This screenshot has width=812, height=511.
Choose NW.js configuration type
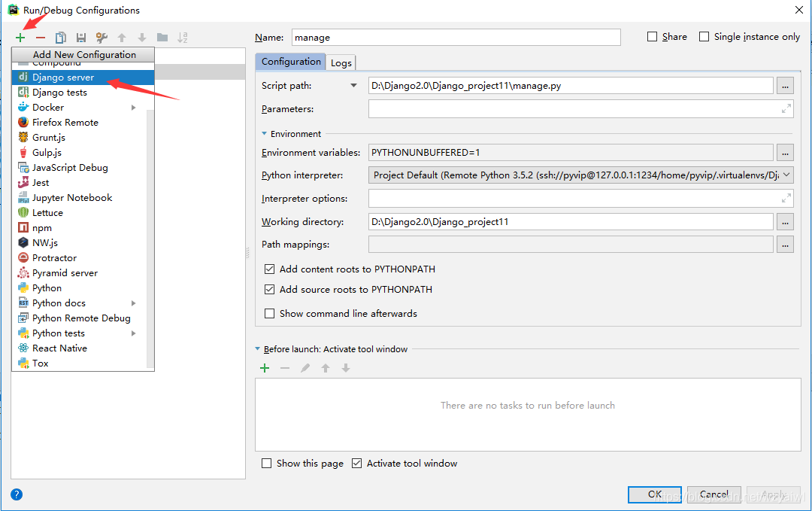[x=79, y=242]
